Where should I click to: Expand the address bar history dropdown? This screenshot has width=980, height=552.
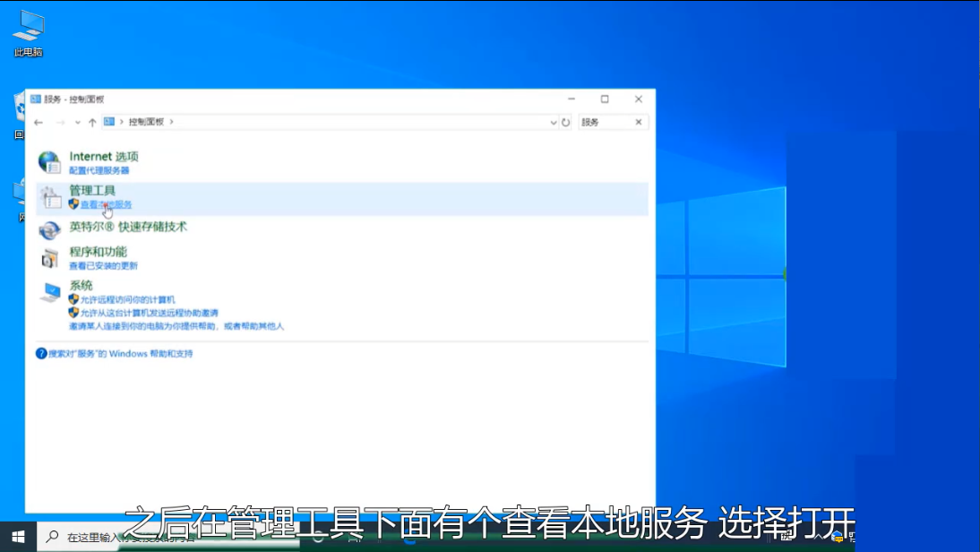(x=553, y=122)
